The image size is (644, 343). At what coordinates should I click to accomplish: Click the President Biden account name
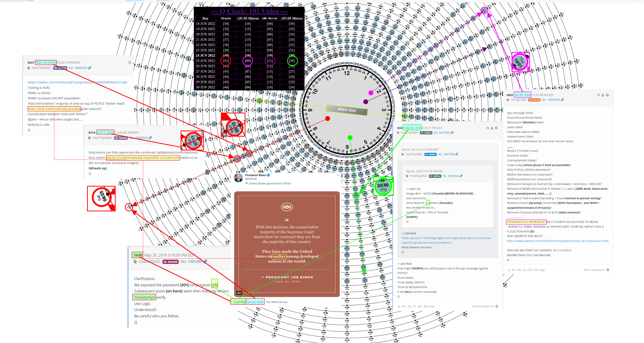click(256, 175)
